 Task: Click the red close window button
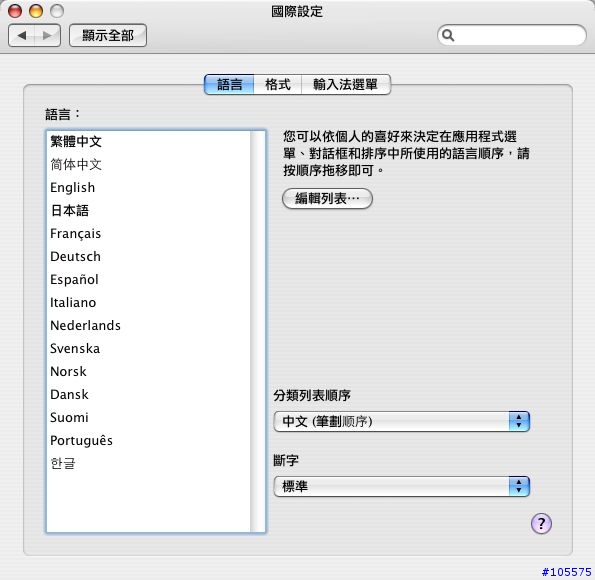(15, 11)
